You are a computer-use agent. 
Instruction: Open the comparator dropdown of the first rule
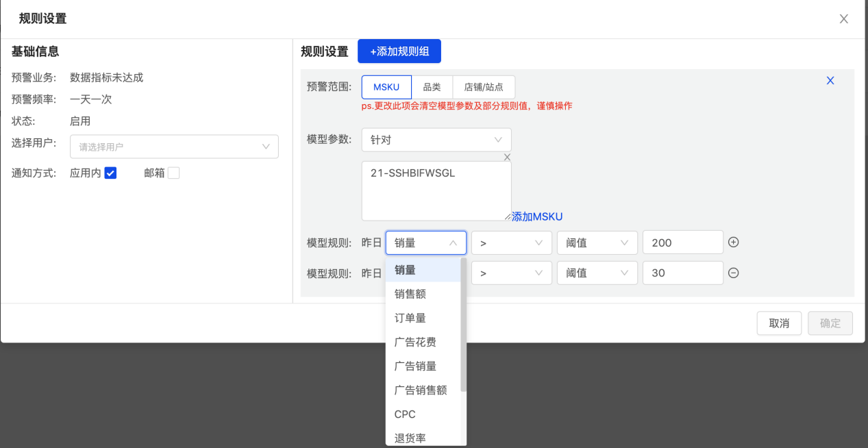(x=511, y=242)
